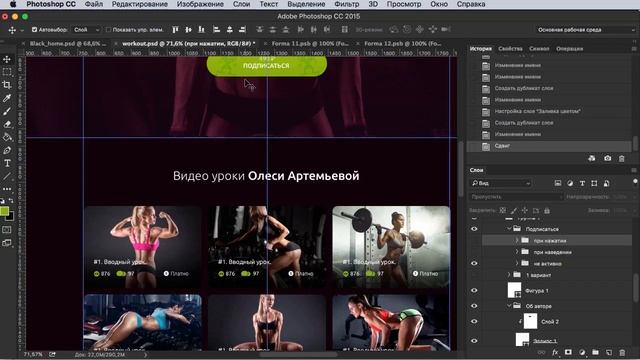Select the Crop tool

coord(7,85)
